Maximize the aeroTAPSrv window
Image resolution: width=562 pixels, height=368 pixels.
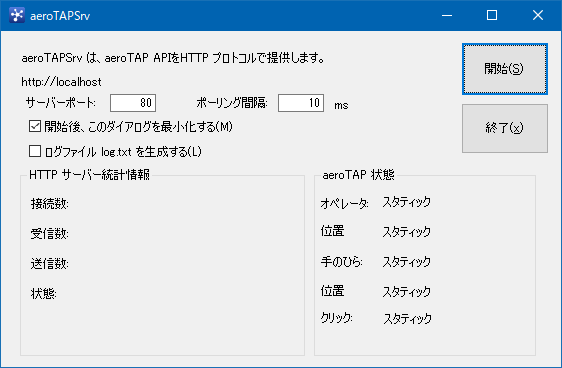(x=492, y=15)
